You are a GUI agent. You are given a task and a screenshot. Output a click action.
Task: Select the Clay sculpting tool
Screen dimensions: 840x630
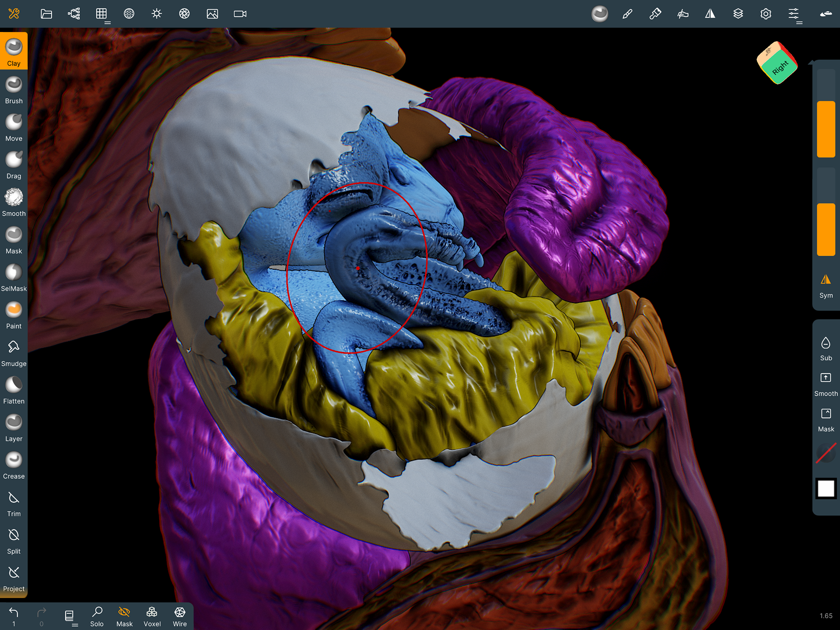[x=14, y=51]
